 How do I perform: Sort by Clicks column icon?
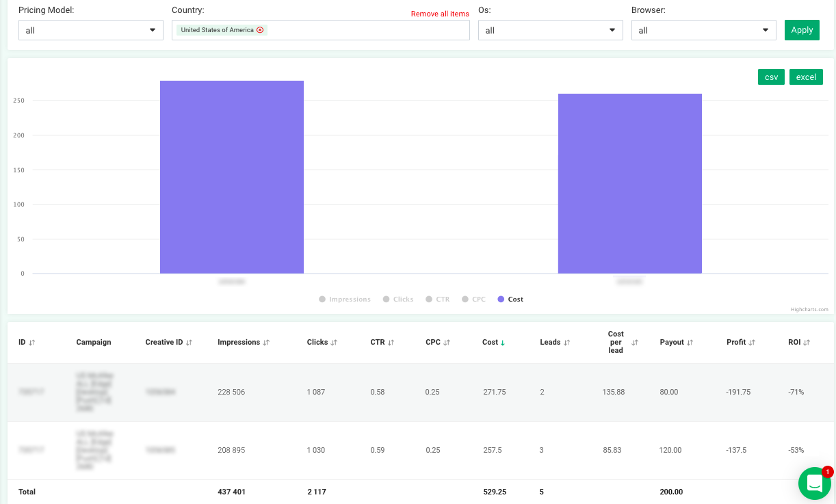click(x=334, y=343)
